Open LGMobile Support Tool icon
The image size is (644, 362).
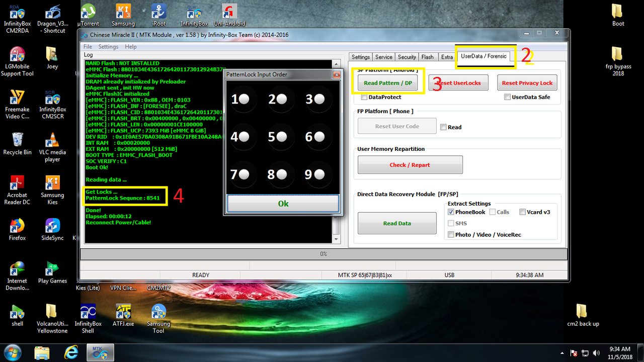(x=17, y=62)
